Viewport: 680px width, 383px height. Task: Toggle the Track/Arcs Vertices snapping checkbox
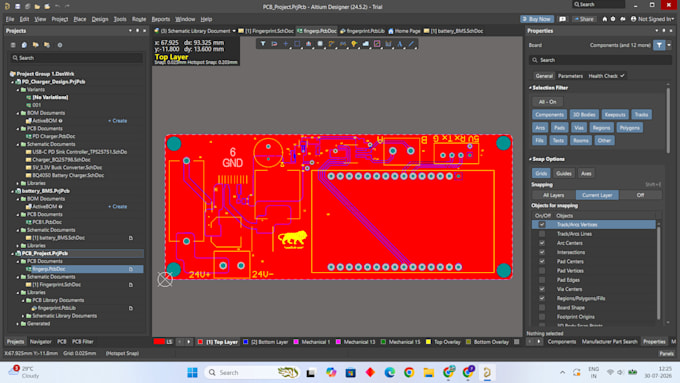(x=542, y=224)
